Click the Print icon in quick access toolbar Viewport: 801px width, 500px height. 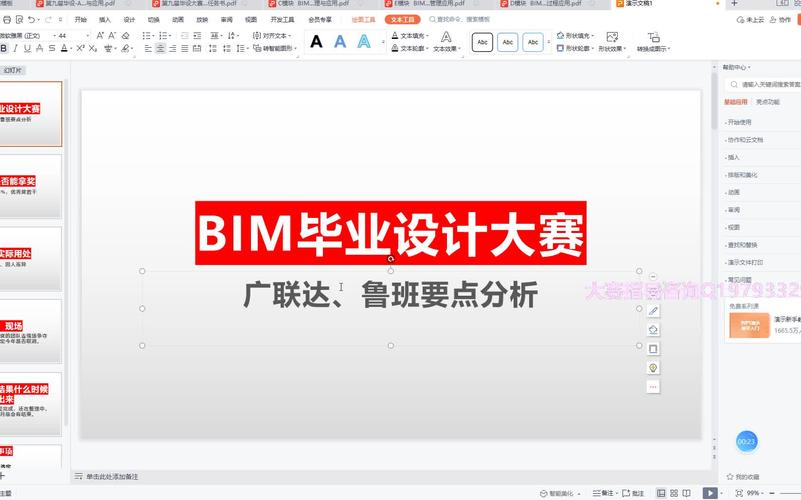7,20
